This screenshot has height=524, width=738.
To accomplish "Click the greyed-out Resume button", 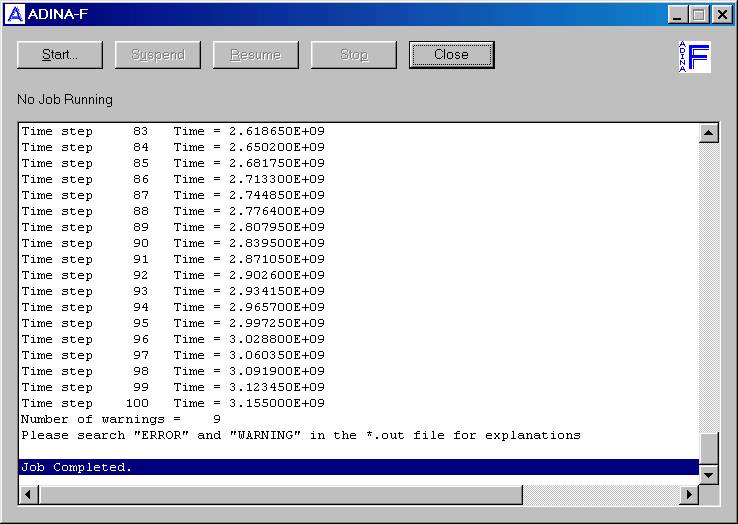I will pos(256,55).
